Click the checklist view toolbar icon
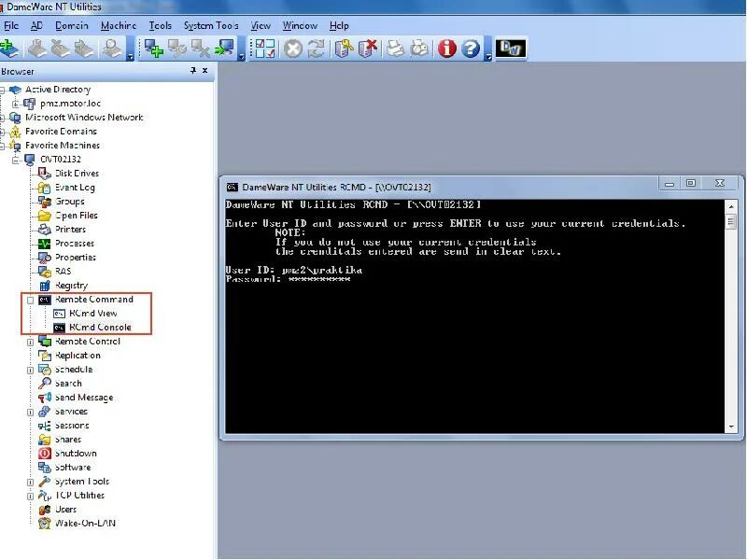Screen dimensions: 747x560 tap(265, 49)
